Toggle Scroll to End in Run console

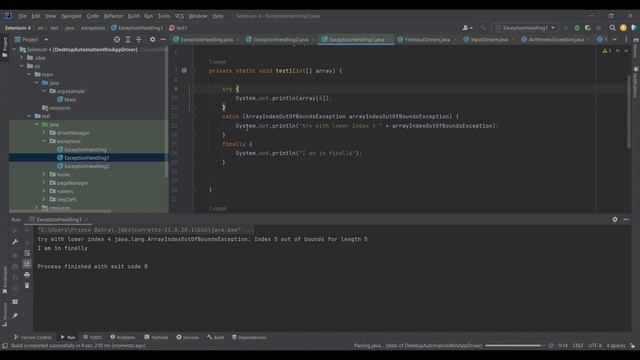27,264
